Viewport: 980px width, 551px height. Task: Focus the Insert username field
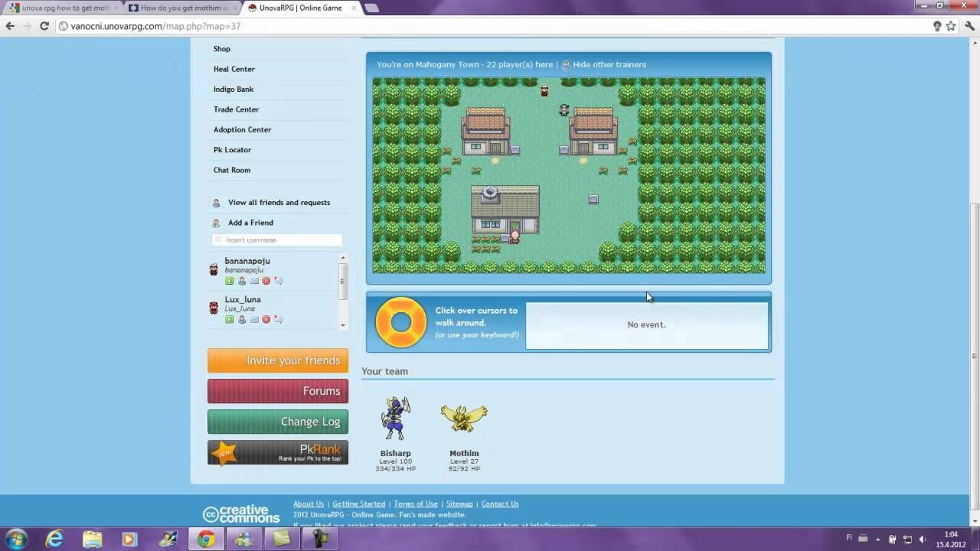277,240
